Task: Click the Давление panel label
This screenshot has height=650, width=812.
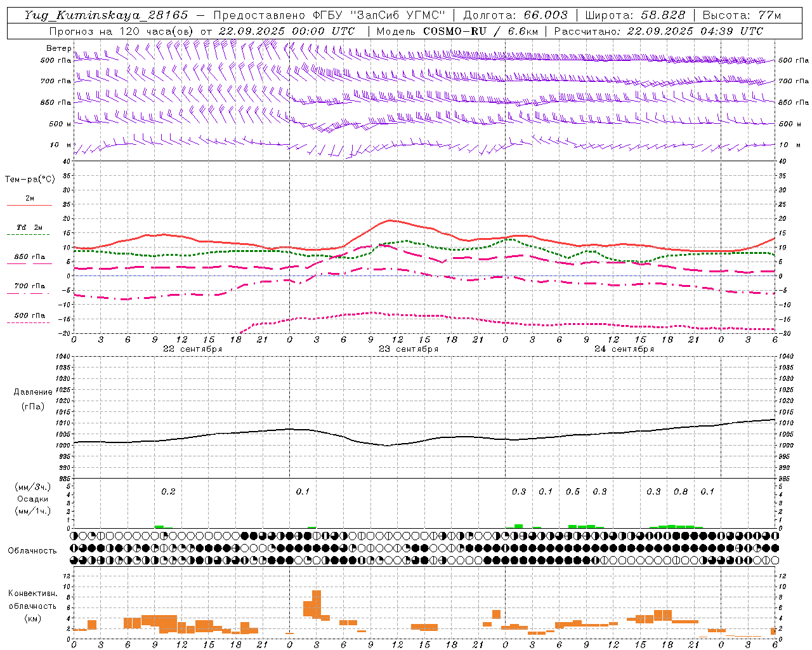Action: 33,392
